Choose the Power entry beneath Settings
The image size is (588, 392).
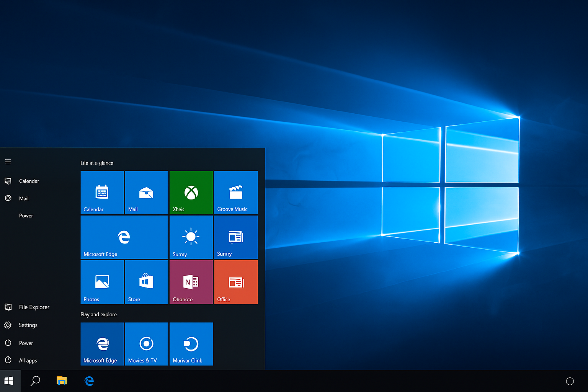click(x=19, y=343)
